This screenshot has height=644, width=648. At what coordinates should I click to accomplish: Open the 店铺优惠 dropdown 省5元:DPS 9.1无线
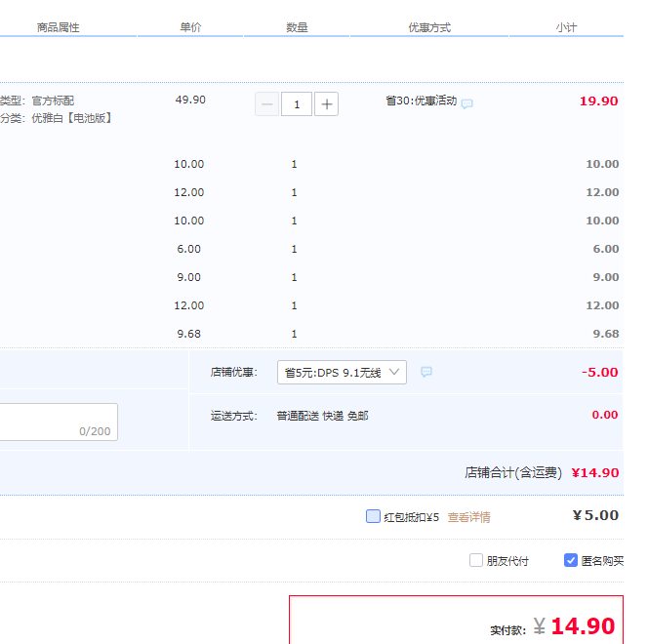point(342,372)
